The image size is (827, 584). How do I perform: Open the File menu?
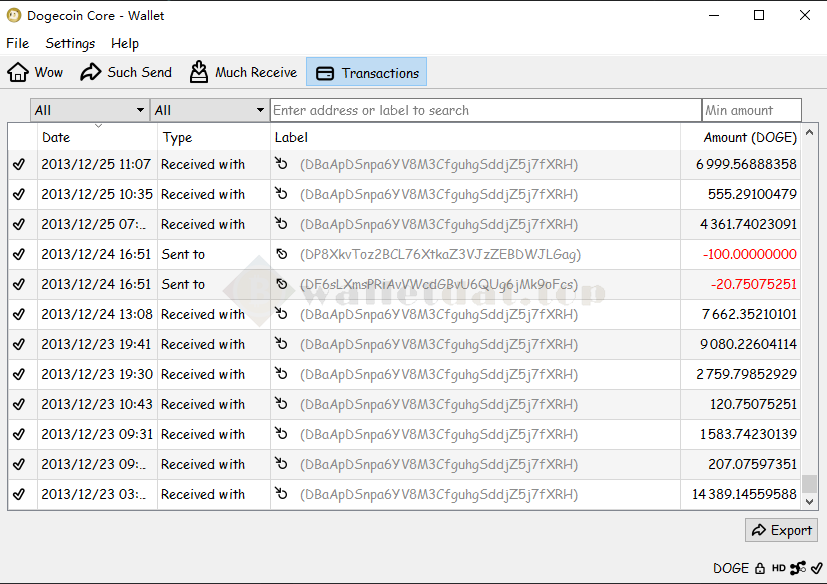(17, 43)
